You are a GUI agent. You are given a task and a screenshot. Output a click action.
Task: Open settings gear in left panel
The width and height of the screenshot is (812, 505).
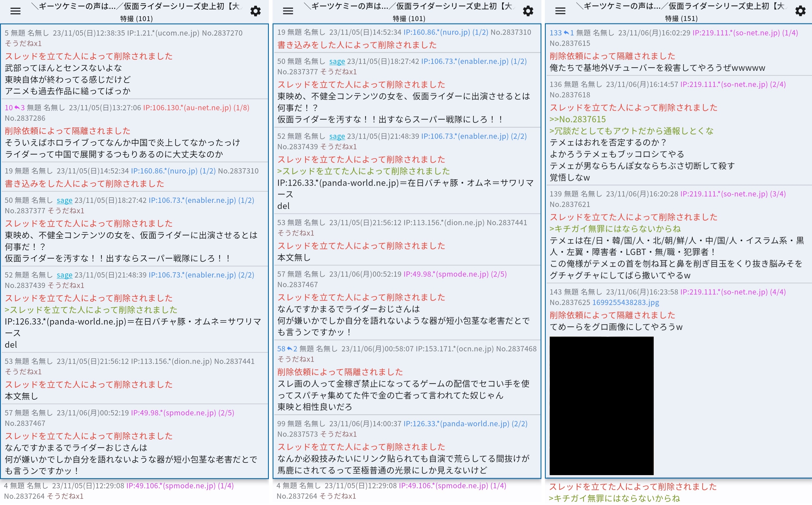[x=256, y=11]
